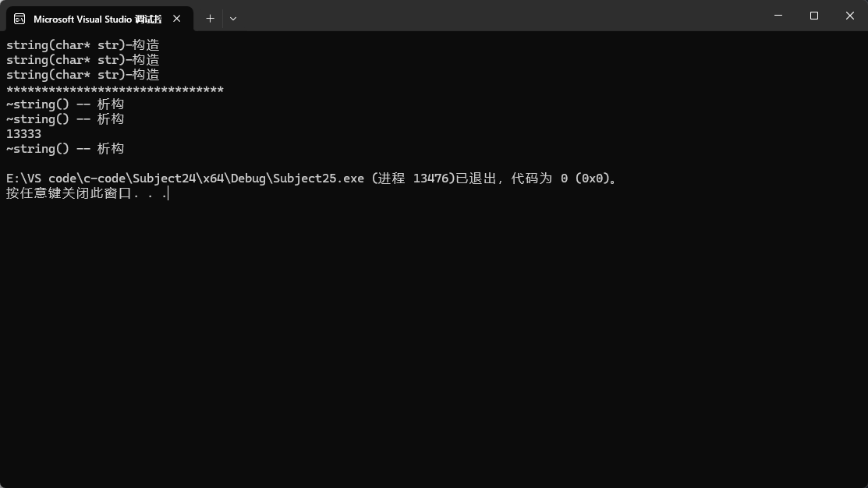
Task: Click the Subject25.exe path text
Action: [x=185, y=179]
